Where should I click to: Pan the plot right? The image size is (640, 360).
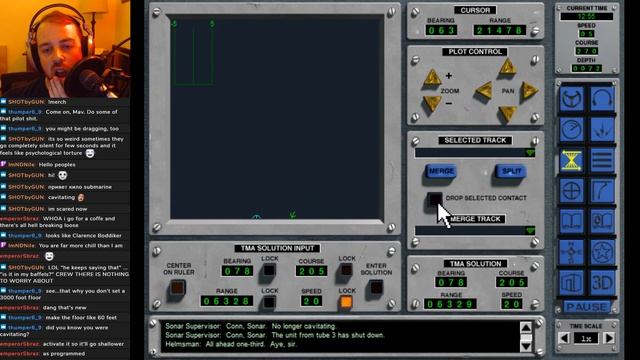pyautogui.click(x=529, y=90)
